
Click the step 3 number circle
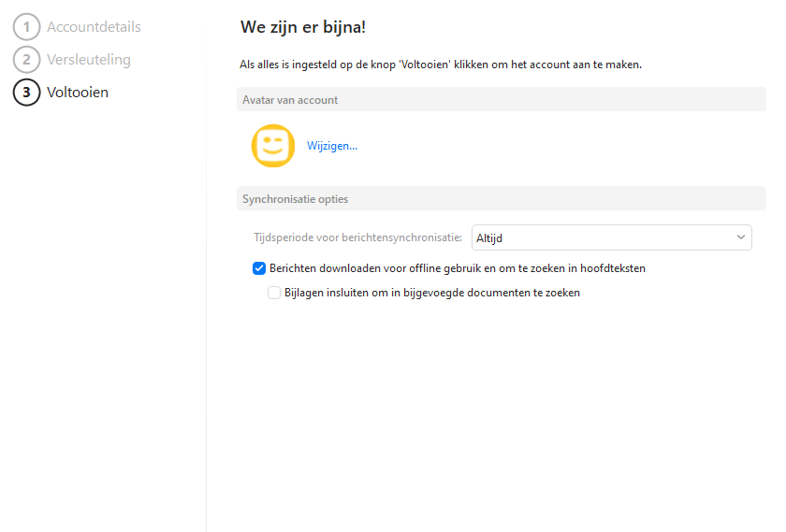point(26,93)
